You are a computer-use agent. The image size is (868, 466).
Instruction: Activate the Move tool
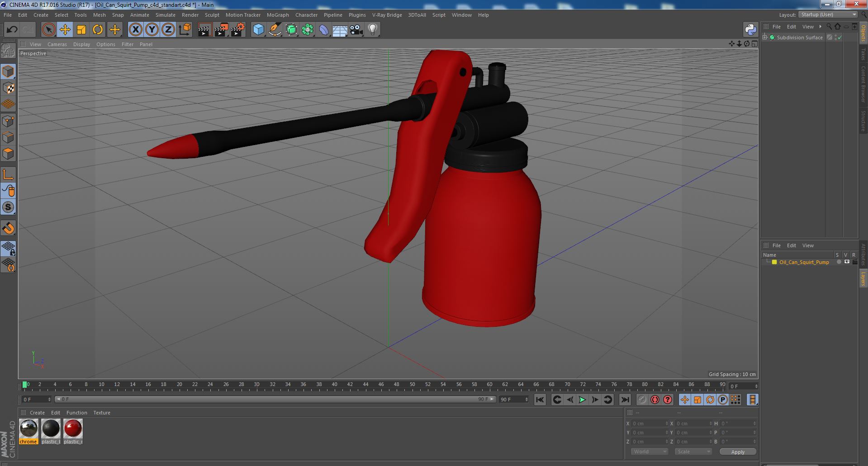[65, 30]
